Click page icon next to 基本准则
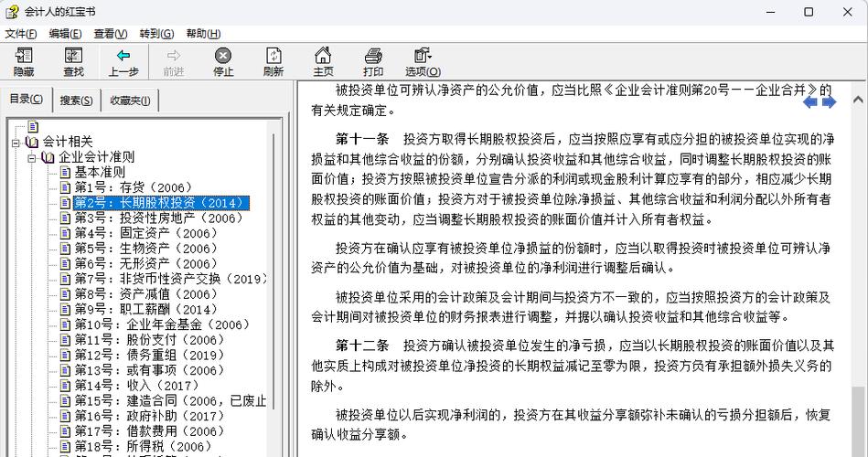The height and width of the screenshot is (457, 868). tap(65, 172)
